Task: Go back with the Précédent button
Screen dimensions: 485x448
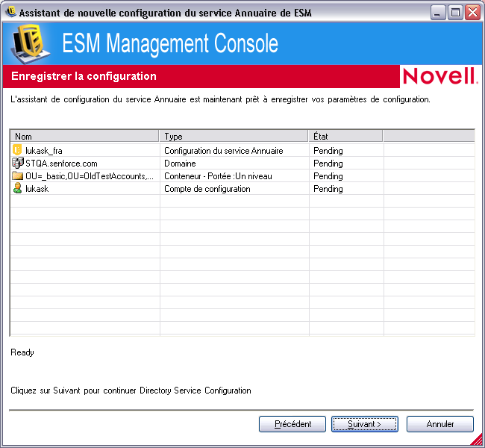Action: [x=292, y=424]
